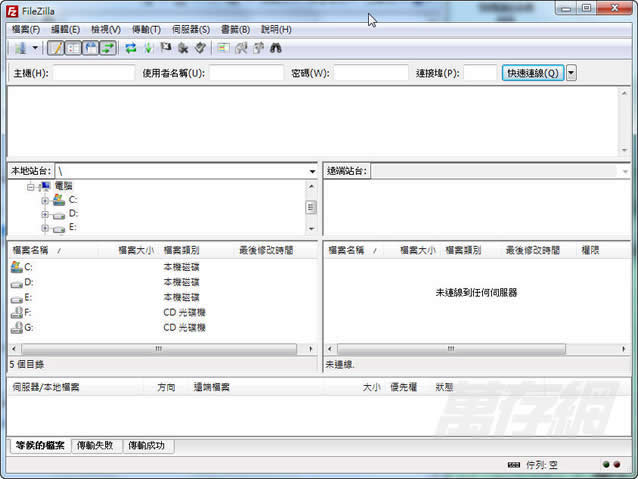Image resolution: width=638 pixels, height=479 pixels.
Task: Refresh the file and folder lists
Action: [x=131, y=48]
